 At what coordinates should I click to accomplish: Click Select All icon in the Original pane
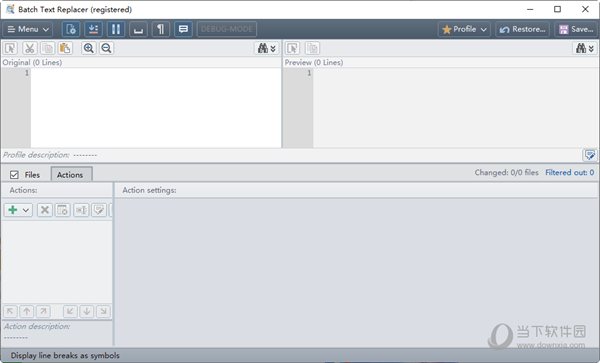click(10, 48)
